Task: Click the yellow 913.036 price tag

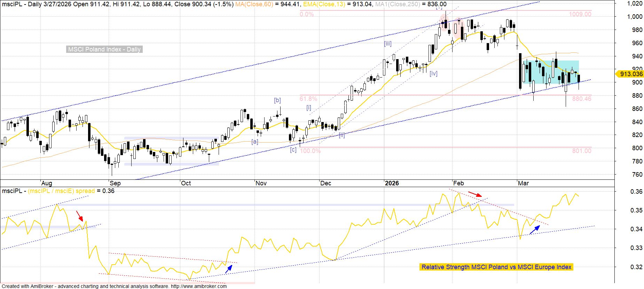Action: pyautogui.click(x=629, y=74)
